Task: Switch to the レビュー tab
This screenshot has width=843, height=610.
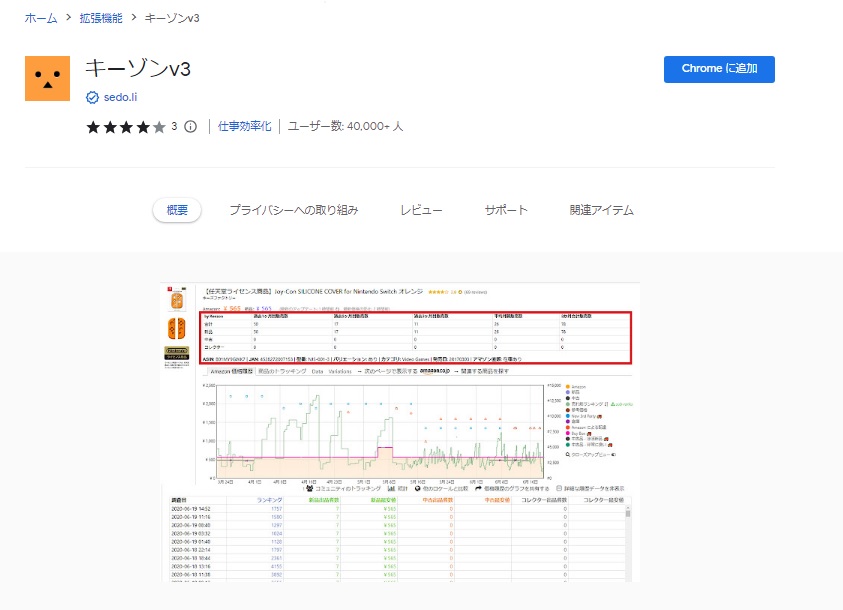Action: (422, 210)
